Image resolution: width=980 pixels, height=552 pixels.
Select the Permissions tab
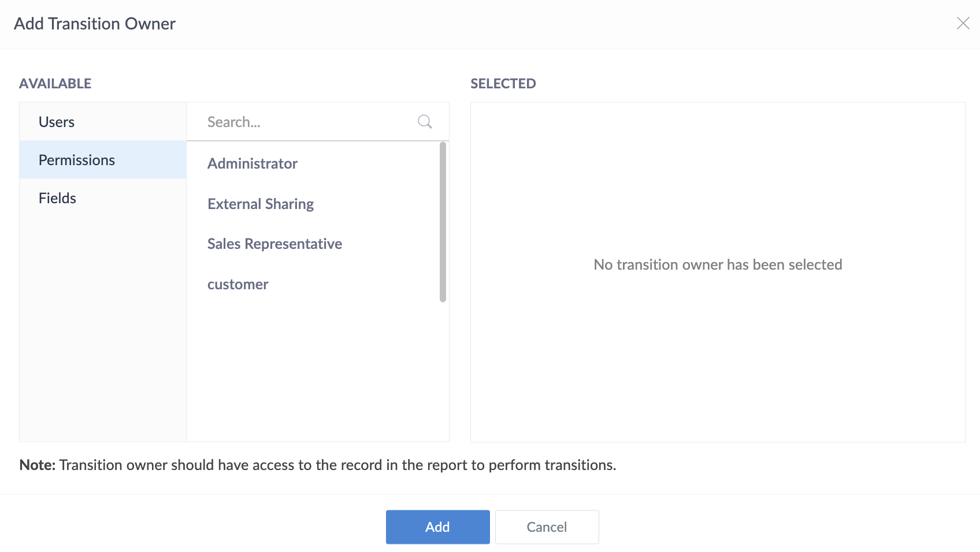tap(77, 160)
